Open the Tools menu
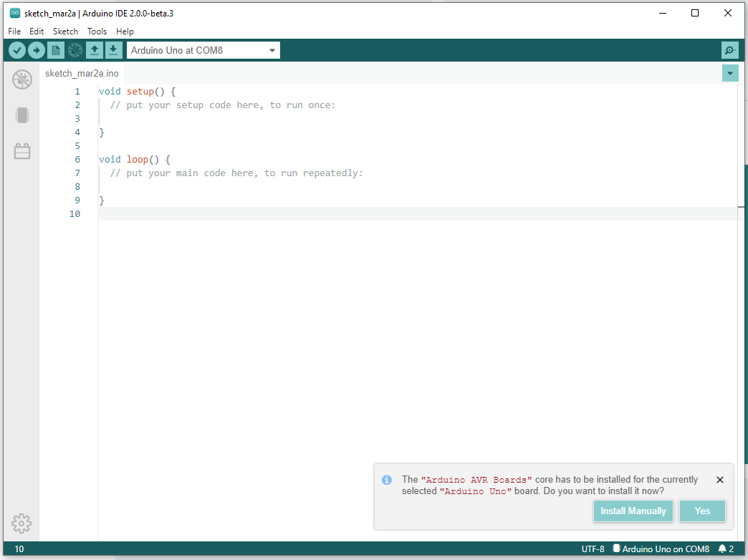 (x=97, y=32)
